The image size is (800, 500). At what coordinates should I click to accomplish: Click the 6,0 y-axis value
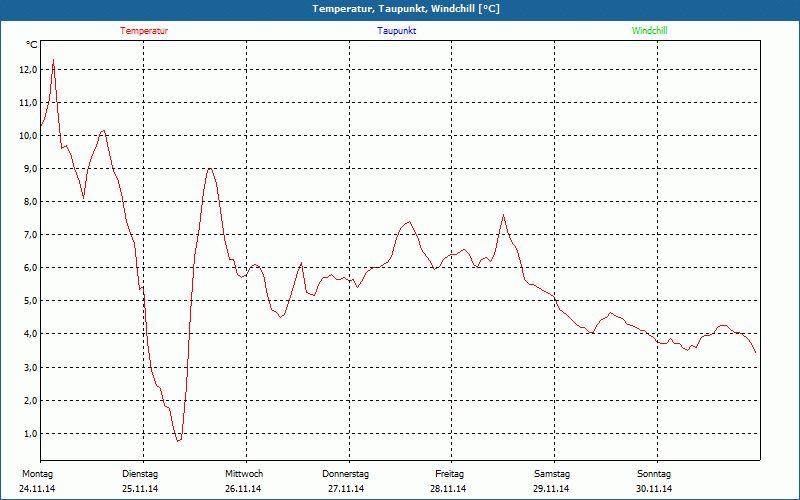(x=30, y=268)
